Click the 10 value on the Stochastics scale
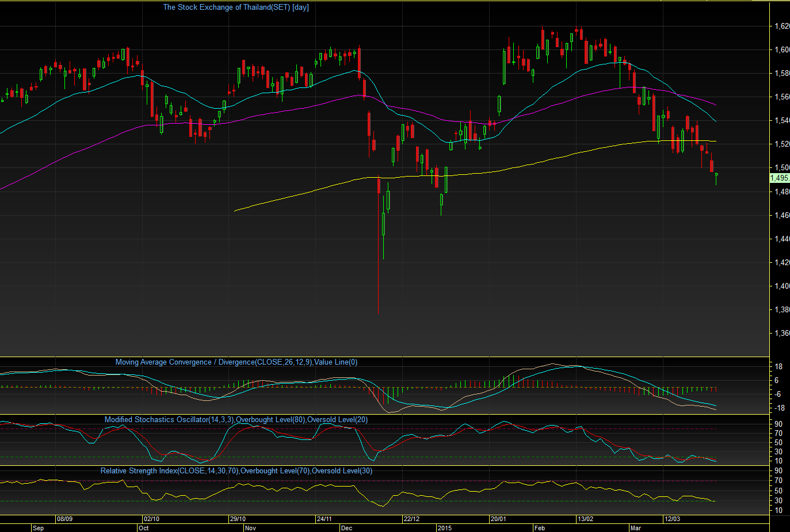The height and width of the screenshot is (532, 790). pyautogui.click(x=778, y=461)
